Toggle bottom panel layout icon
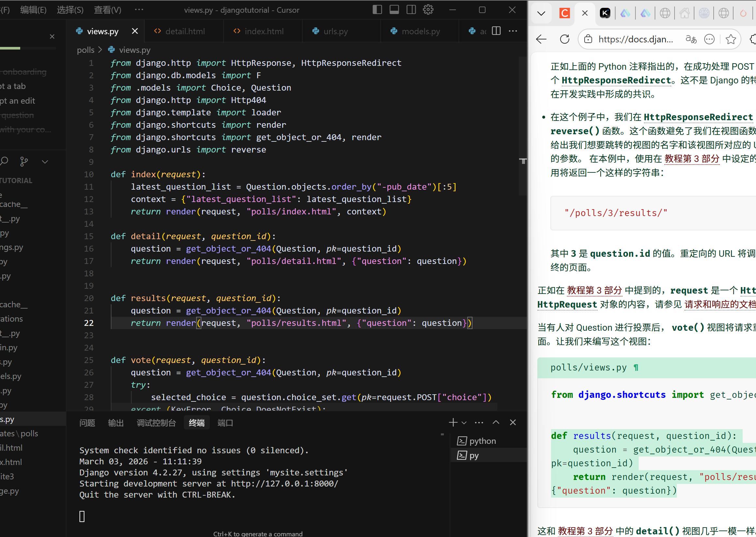 tap(394, 9)
